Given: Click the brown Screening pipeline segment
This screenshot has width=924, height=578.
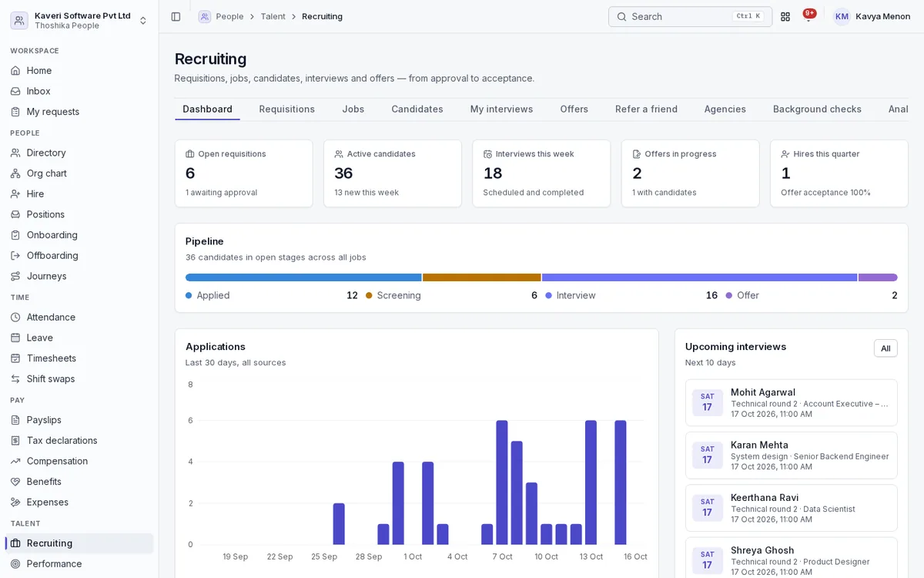Looking at the screenshot, I should 482,277.
